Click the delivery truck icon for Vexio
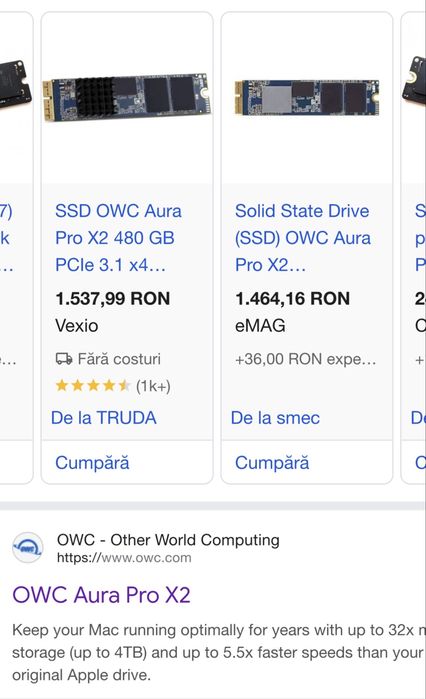 [64, 358]
